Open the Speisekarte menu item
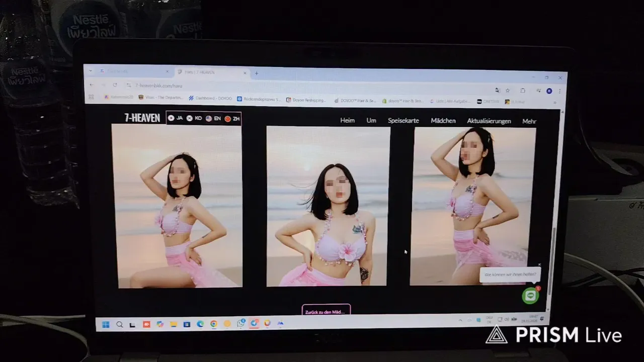Screen dimensions: 644x362 [x=404, y=121]
